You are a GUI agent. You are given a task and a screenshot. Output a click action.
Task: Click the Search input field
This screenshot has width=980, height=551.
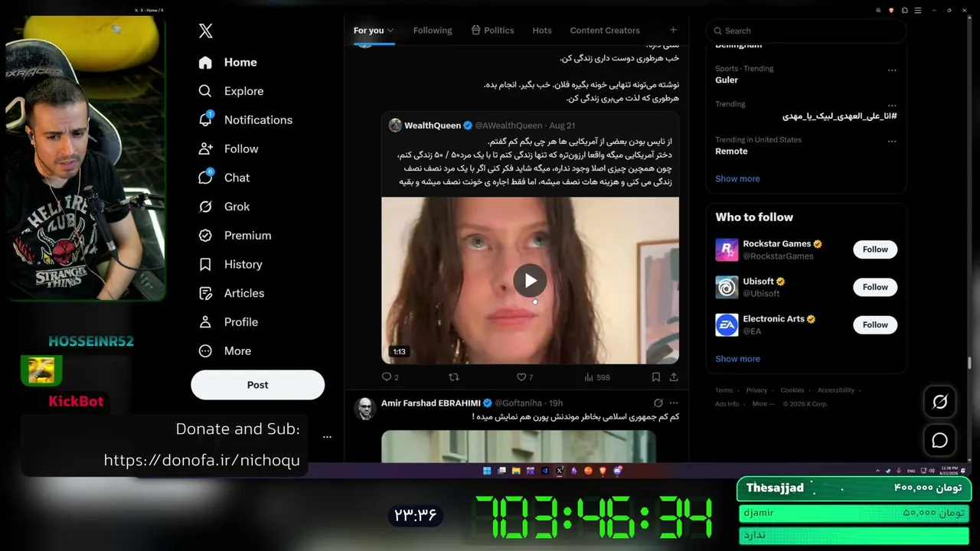(x=806, y=31)
